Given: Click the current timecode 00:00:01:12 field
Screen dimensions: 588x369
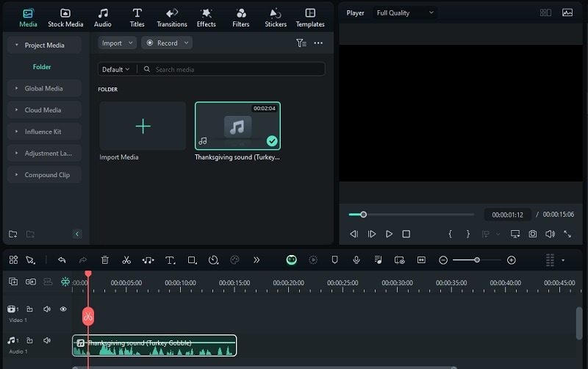Looking at the screenshot, I should [507, 215].
